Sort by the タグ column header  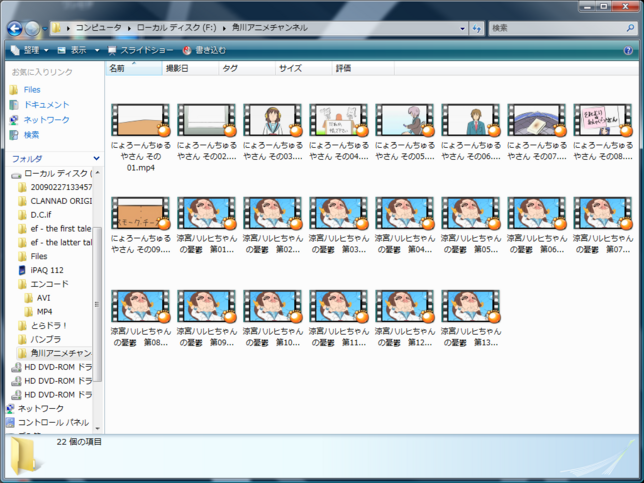coord(247,69)
